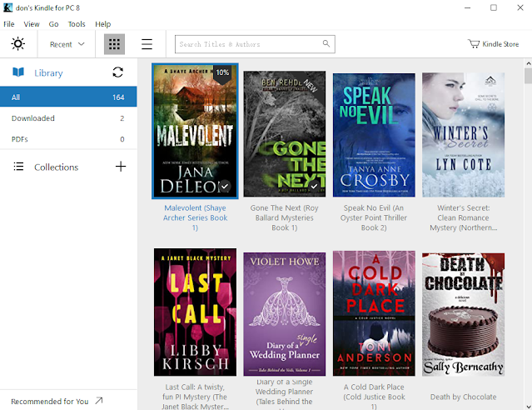The height and width of the screenshot is (410, 532).
Task: Select the PDFs filter
Action: [x=68, y=139]
